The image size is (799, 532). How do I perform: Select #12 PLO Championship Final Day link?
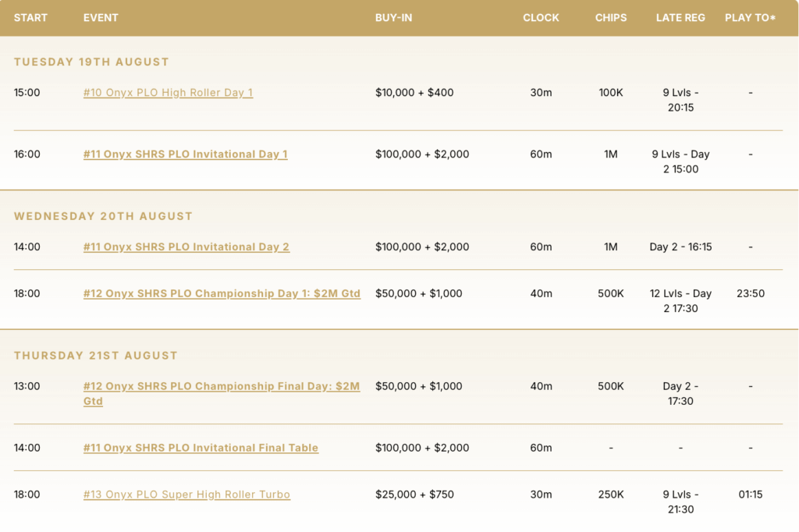[x=222, y=387]
